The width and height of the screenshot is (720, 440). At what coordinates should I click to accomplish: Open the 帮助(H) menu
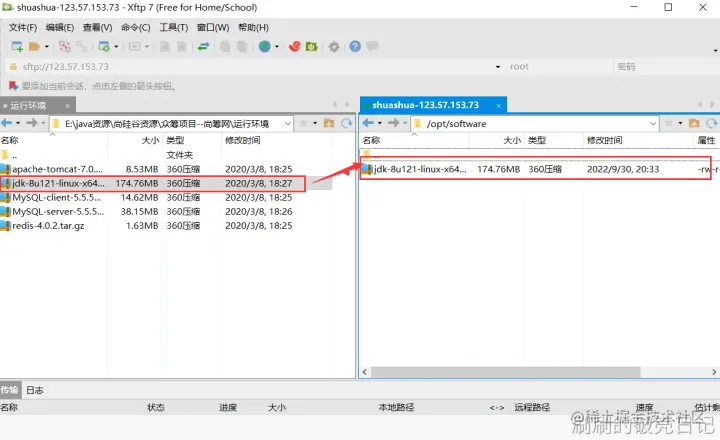(253, 28)
